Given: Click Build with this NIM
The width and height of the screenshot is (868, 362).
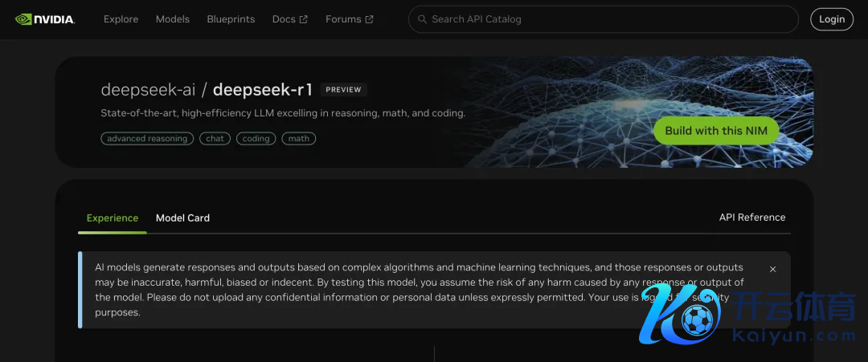Looking at the screenshot, I should (715, 131).
